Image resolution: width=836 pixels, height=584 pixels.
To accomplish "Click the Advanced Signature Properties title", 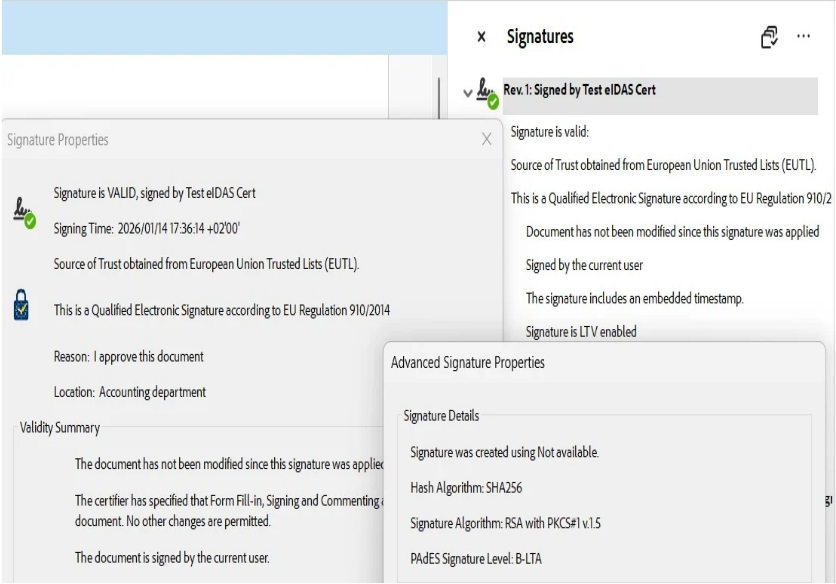I will coord(468,363).
